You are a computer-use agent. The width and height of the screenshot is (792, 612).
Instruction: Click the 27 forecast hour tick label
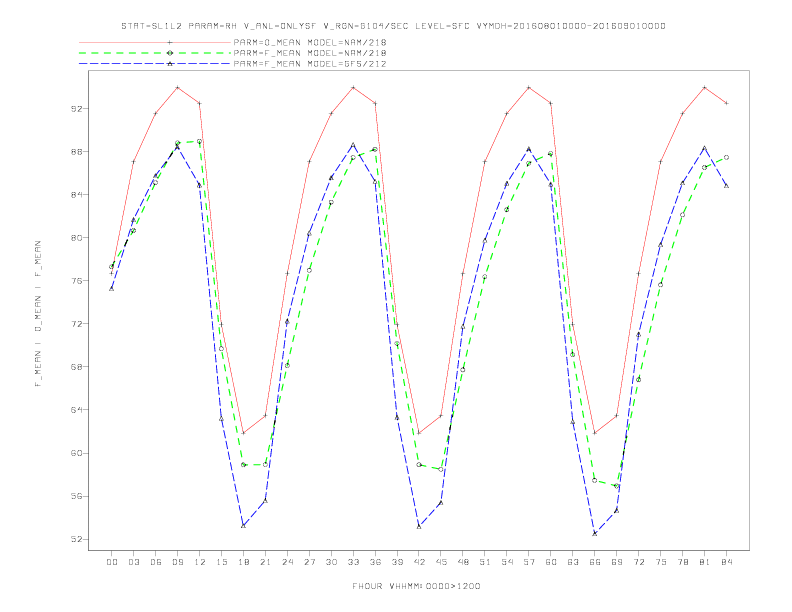(309, 562)
